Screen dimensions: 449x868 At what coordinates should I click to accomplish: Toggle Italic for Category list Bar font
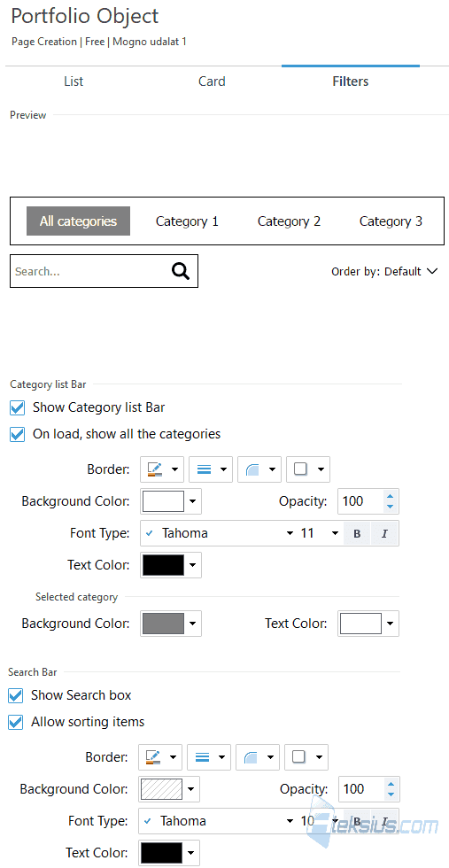(384, 533)
